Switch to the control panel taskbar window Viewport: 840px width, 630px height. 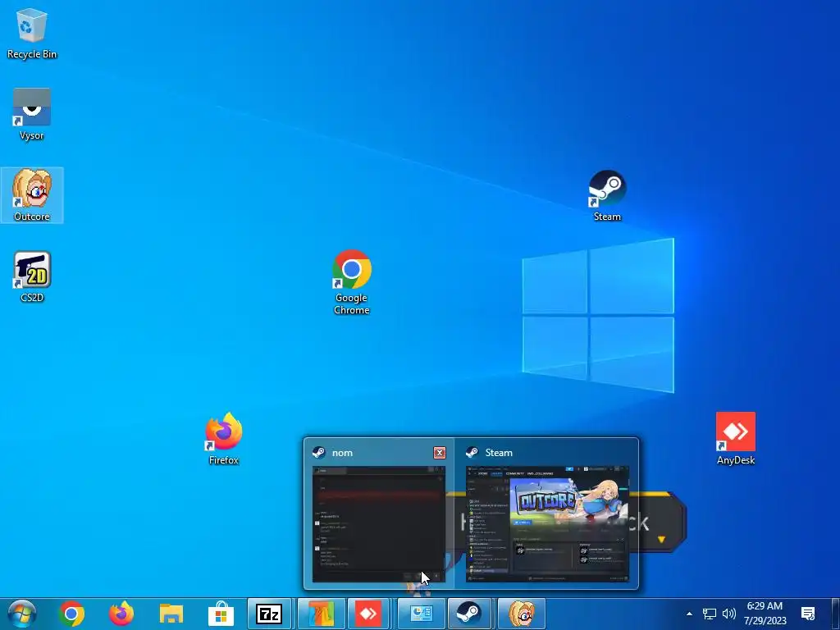[421, 614]
